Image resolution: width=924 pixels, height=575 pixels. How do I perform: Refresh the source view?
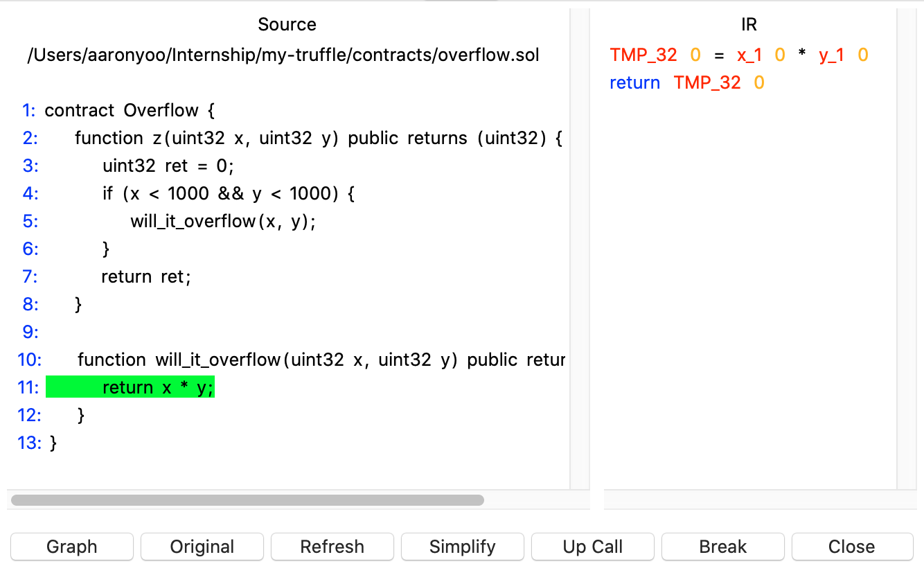click(x=332, y=547)
